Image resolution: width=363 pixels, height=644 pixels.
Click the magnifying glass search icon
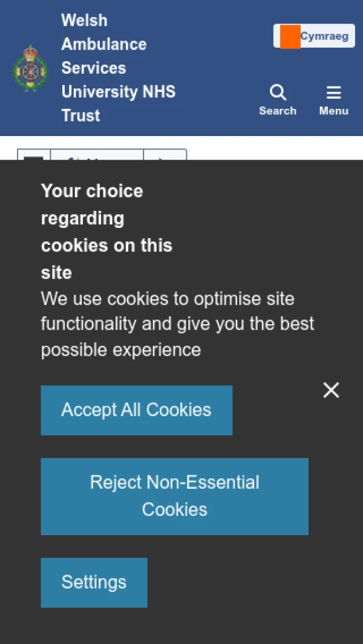click(278, 93)
